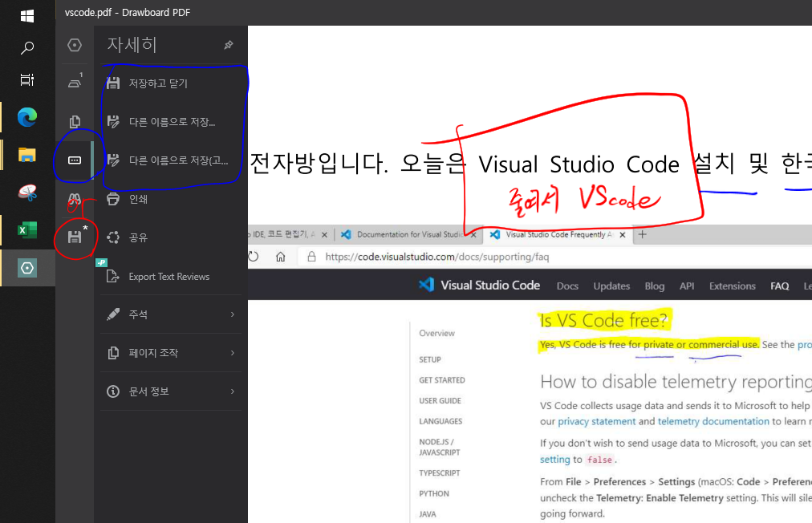Click the Export Text Reviews document icon
This screenshot has width=812, height=523.
tap(112, 276)
